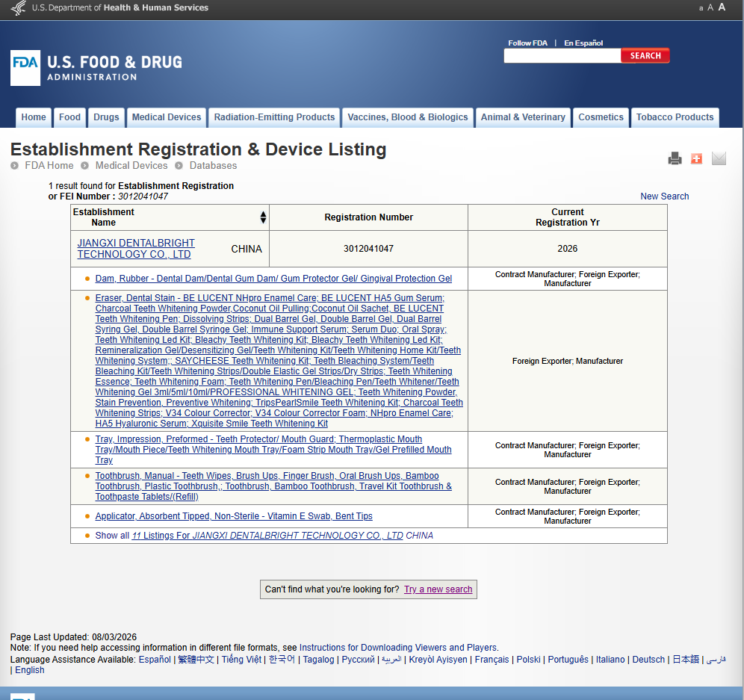Open the Drugs tab

pyautogui.click(x=106, y=117)
